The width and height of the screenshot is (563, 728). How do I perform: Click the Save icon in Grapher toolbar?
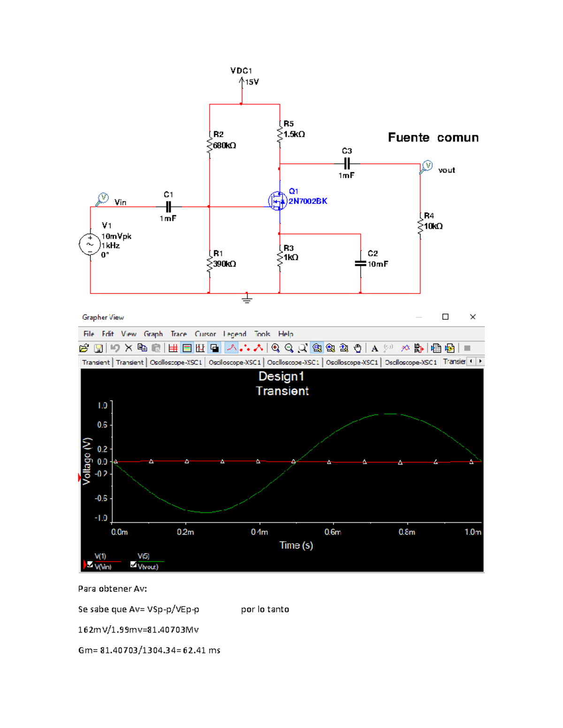pyautogui.click(x=98, y=348)
